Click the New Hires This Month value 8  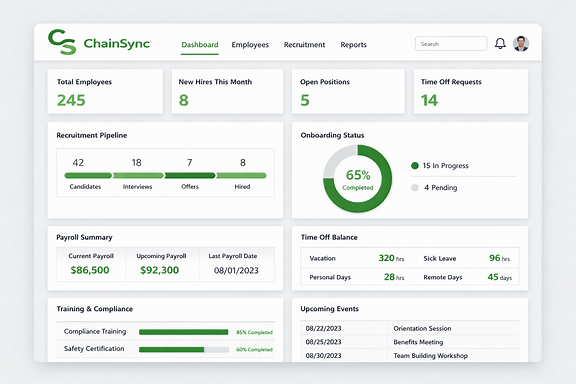click(x=184, y=100)
